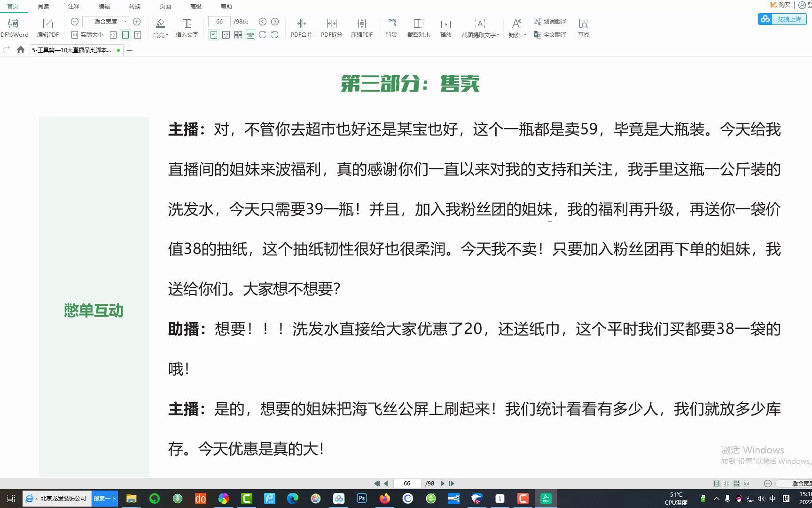This screenshot has height=508, width=812.
Task: Rotate the page counterclockwise
Action: 275,35
